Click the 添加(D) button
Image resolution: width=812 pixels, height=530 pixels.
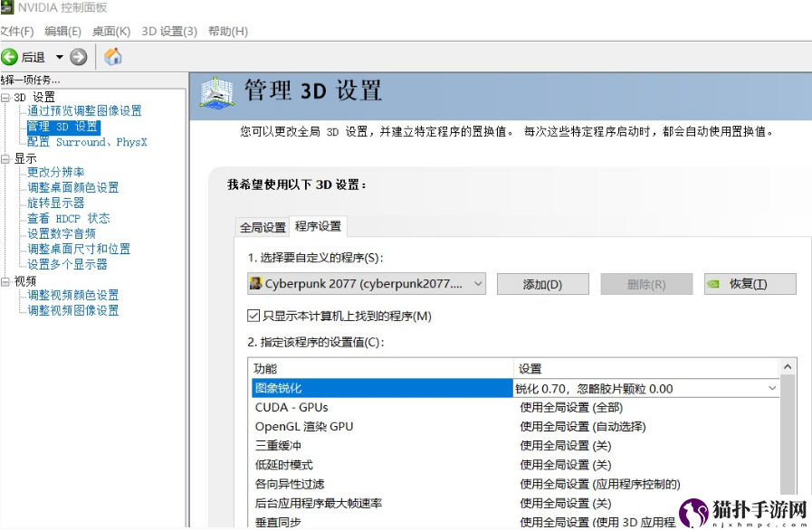click(x=543, y=284)
